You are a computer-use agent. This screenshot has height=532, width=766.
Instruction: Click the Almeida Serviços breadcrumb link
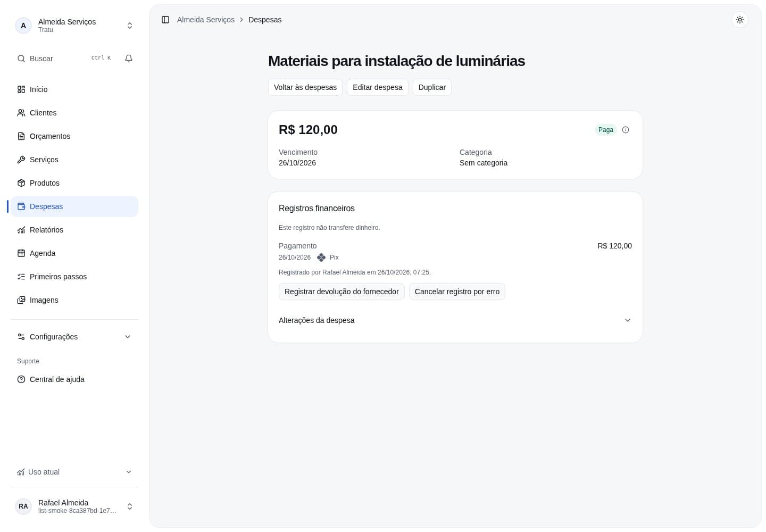(206, 20)
